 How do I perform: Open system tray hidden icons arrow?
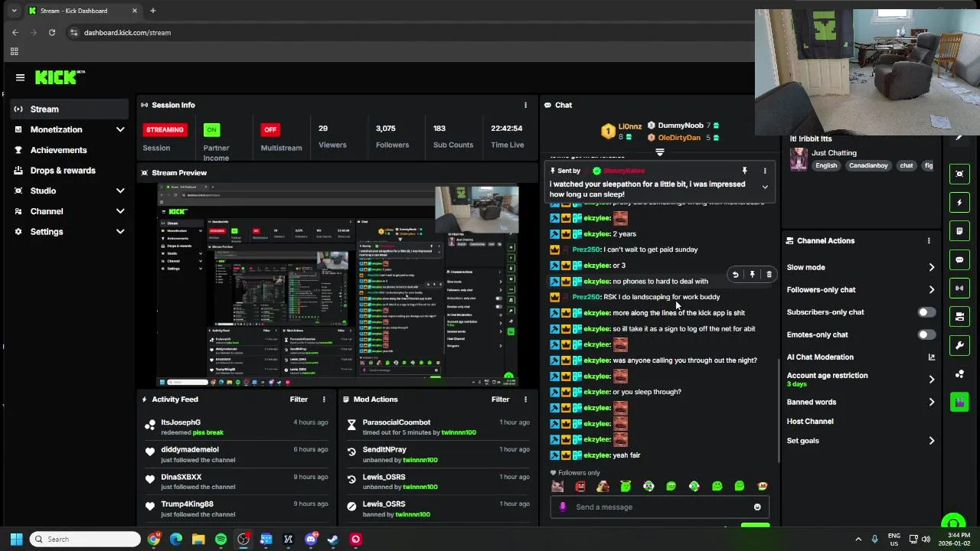pyautogui.click(x=857, y=540)
